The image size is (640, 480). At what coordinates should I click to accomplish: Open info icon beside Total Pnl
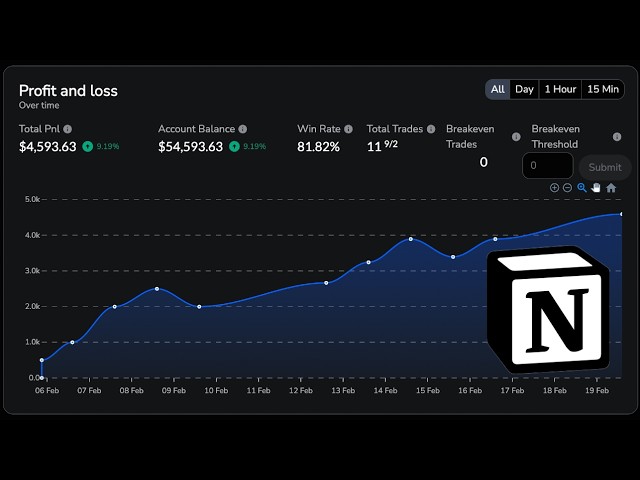click(x=68, y=129)
